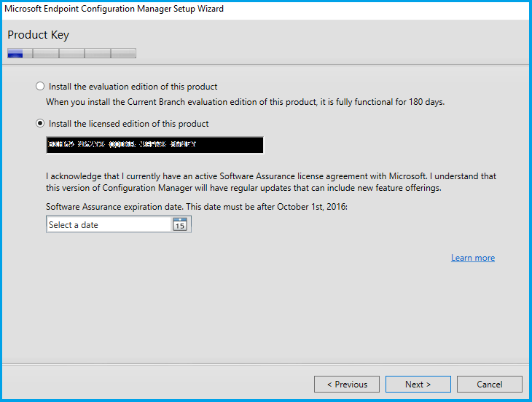
Task: Click the 'Install the evaluation edition' label text
Action: point(133,87)
